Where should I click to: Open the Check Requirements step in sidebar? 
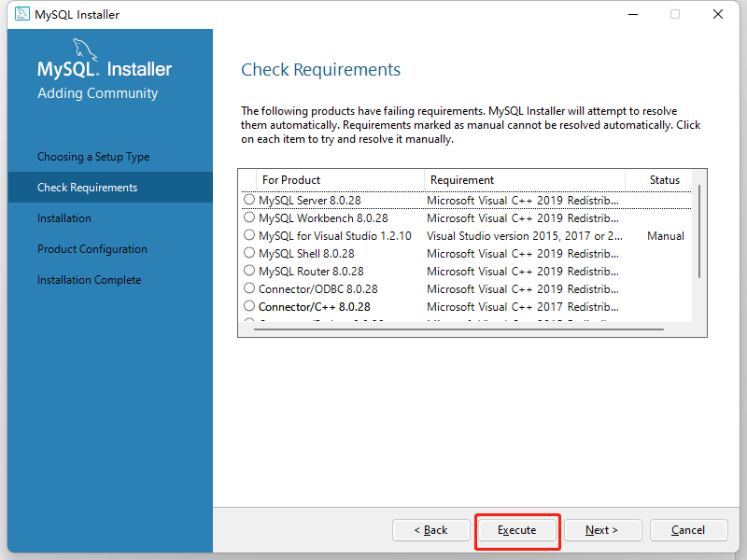[110, 188]
